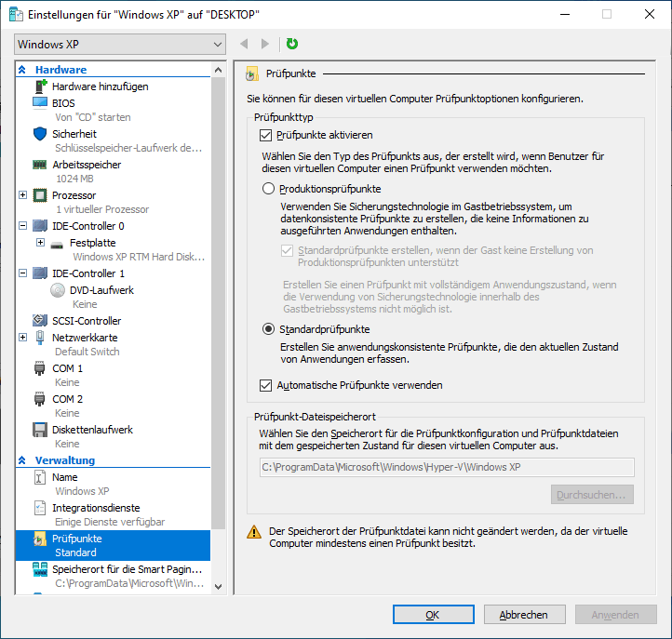Select the Standardprüfpunkte radio button
Viewport: 672px width, 639px height.
coord(268,329)
